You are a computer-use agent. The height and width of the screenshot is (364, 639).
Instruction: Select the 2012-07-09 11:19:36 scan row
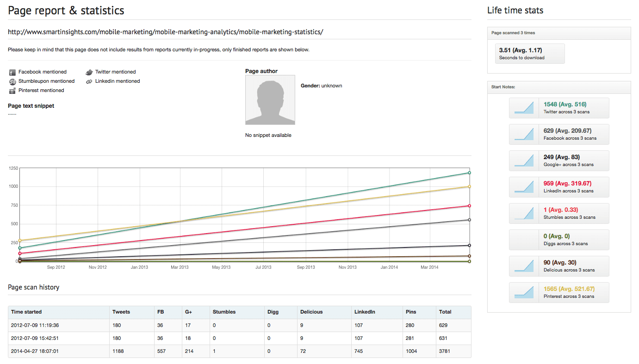point(240,325)
